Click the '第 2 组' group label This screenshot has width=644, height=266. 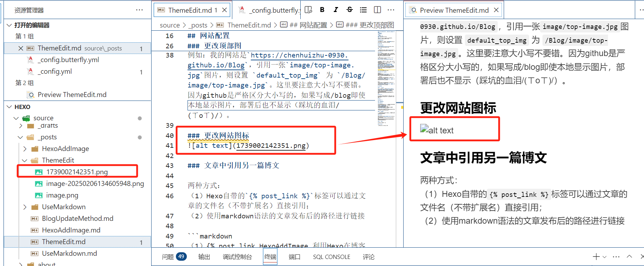click(x=25, y=83)
